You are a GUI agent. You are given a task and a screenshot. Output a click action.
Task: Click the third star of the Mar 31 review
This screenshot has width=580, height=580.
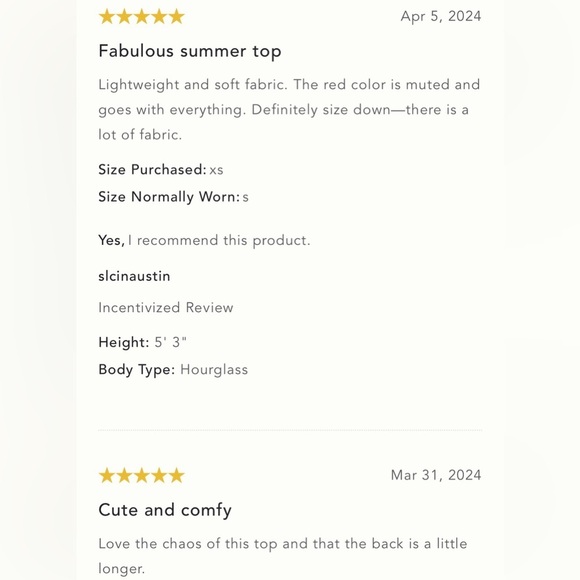tap(142, 475)
